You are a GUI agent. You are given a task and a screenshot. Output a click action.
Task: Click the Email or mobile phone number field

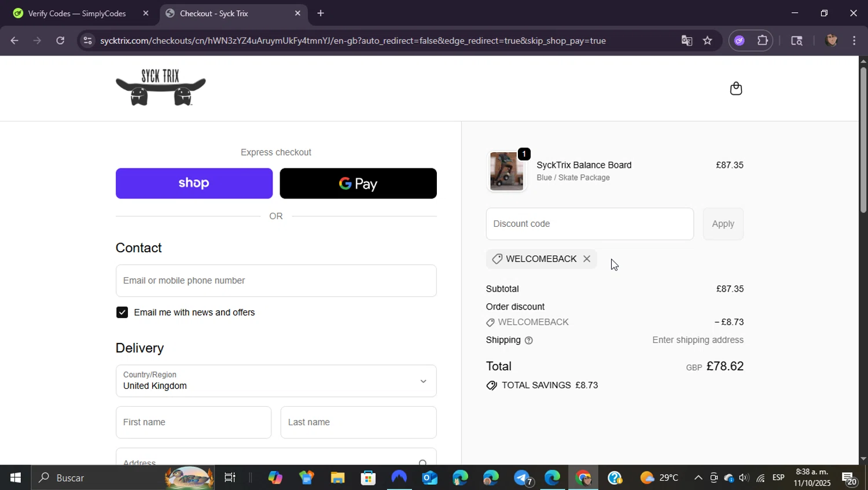276,281
